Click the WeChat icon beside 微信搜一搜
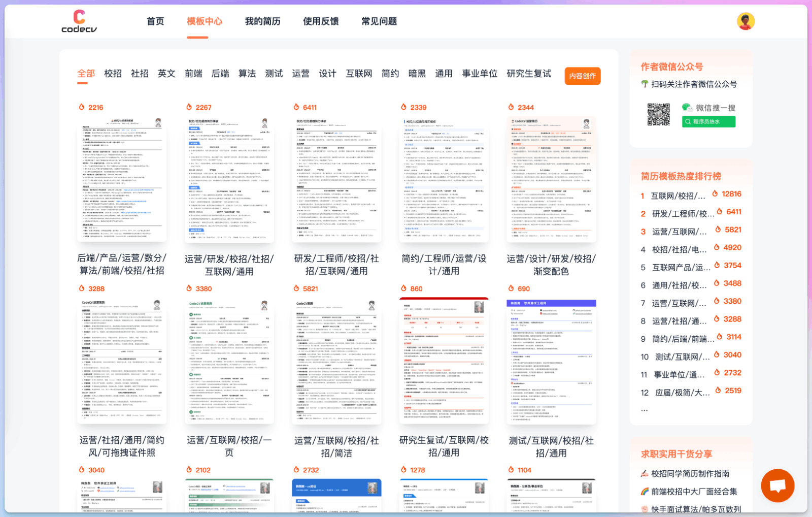Viewport: 812px width, 517px height. click(x=689, y=107)
